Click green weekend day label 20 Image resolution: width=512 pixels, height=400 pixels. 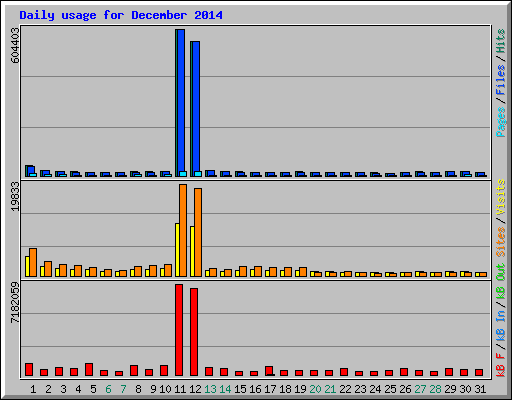coord(315,389)
